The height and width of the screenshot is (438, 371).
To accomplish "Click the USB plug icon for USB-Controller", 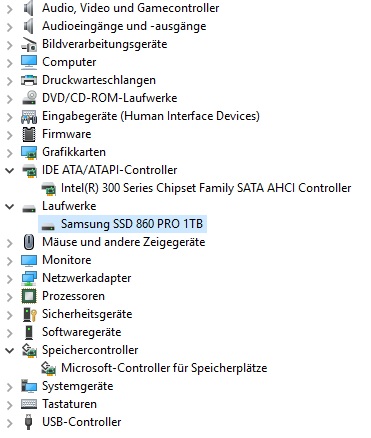I will [x=29, y=422].
